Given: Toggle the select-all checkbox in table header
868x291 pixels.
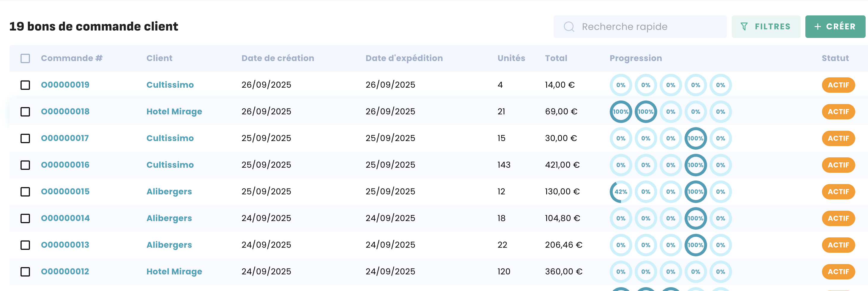Looking at the screenshot, I should [x=25, y=59].
